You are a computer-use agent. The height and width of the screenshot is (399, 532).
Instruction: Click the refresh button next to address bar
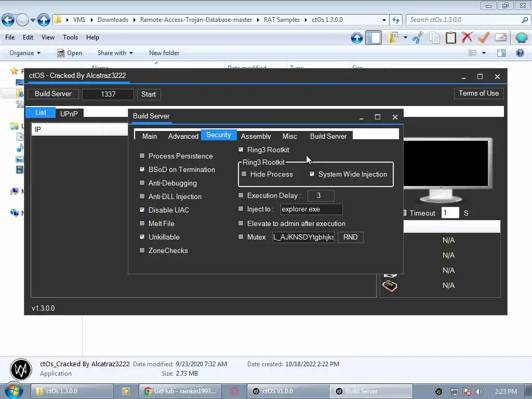(395, 20)
